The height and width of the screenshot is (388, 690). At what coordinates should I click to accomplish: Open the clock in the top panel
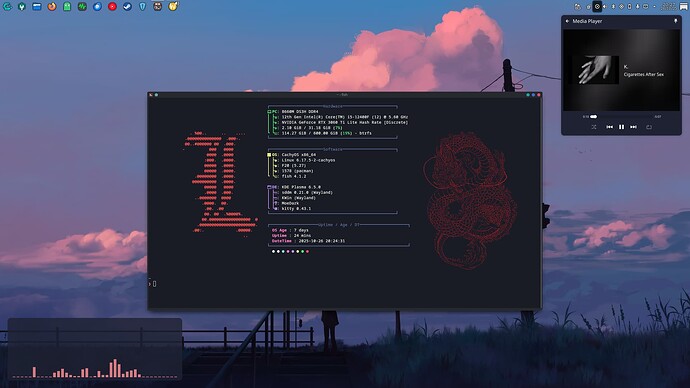669,7
